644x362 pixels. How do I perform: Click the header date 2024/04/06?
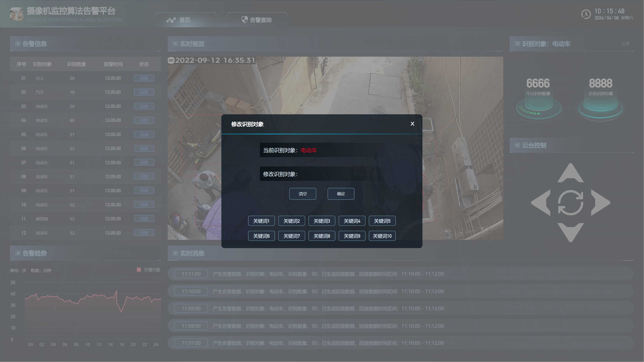(x=607, y=18)
